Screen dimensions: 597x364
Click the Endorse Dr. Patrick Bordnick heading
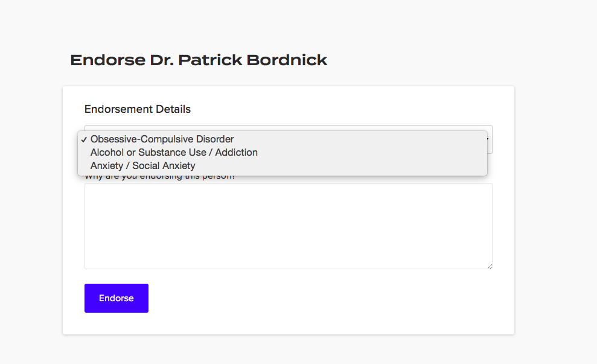coord(199,60)
